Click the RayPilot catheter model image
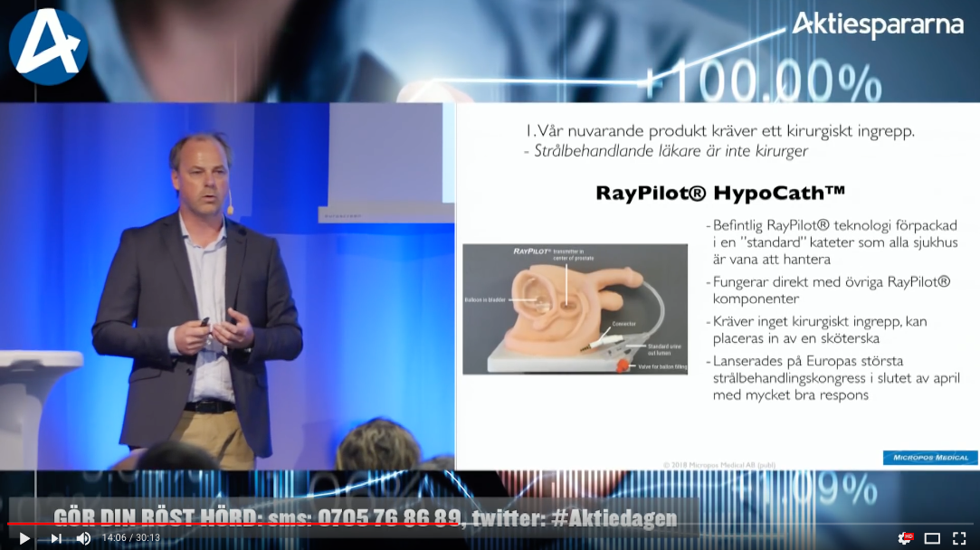 575,309
